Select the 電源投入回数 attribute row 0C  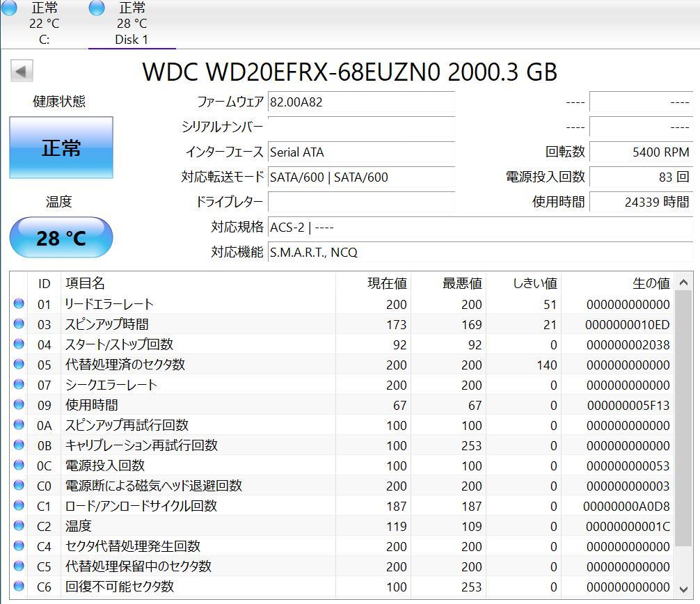pos(342,466)
